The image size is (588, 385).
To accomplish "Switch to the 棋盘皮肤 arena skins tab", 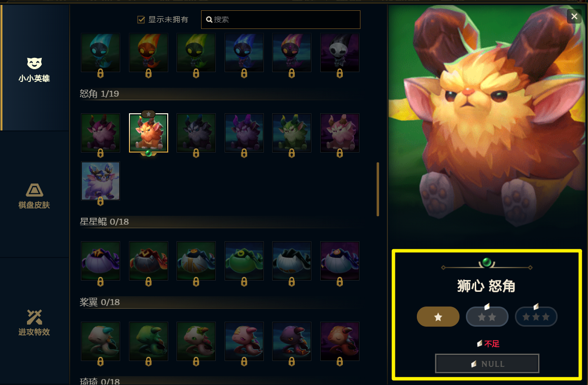I will click(34, 195).
